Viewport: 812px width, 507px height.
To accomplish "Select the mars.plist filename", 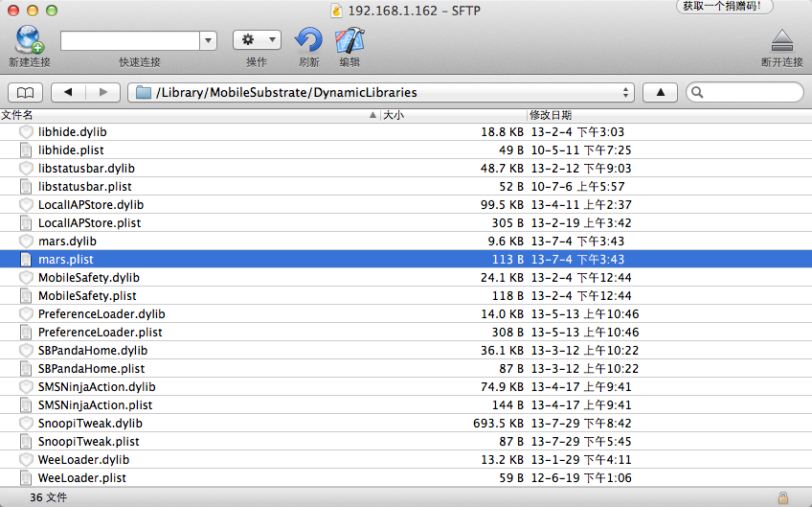I will (x=66, y=259).
